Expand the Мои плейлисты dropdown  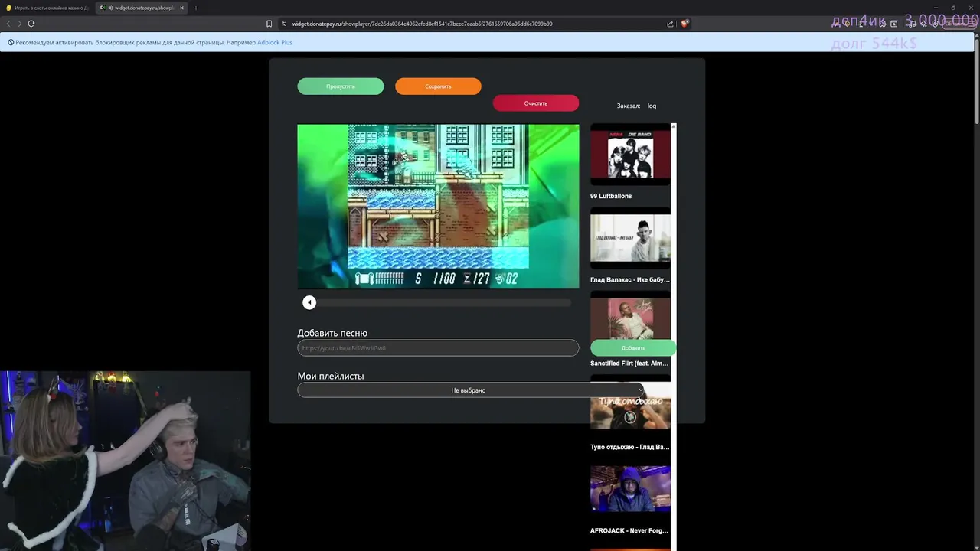click(472, 390)
